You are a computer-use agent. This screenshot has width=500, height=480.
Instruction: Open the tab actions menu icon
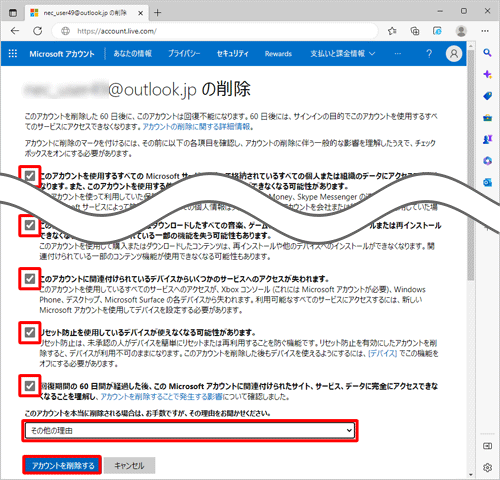[x=13, y=13]
